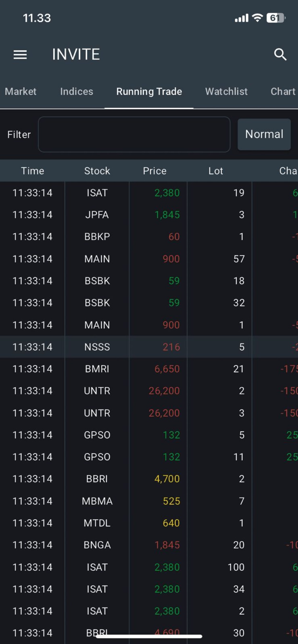Select the MTDL stock row

pos(149,523)
